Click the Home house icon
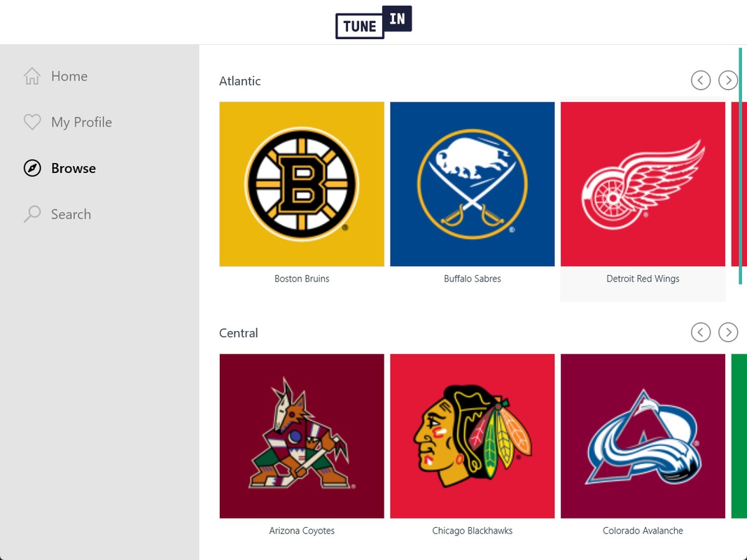The image size is (747, 560). (32, 76)
